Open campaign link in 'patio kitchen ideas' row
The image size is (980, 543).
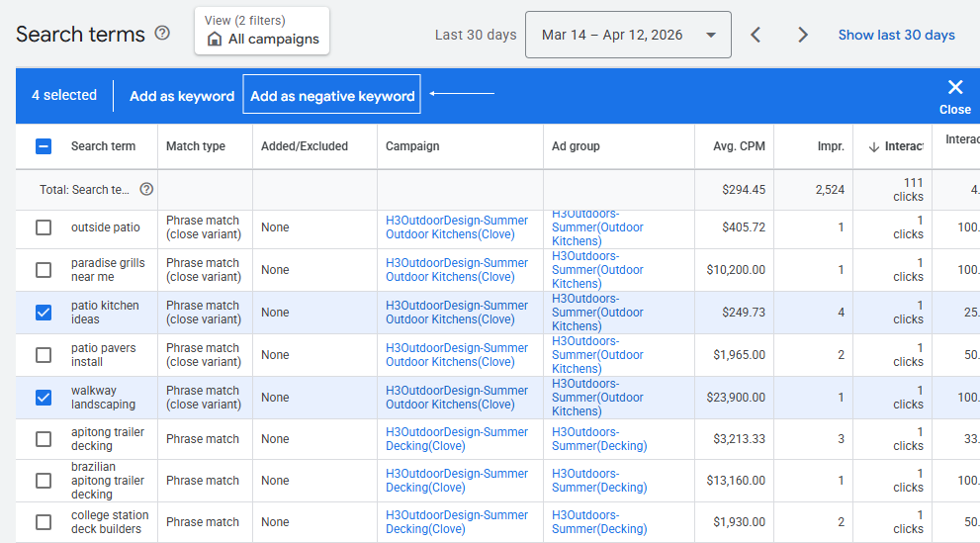click(x=457, y=313)
